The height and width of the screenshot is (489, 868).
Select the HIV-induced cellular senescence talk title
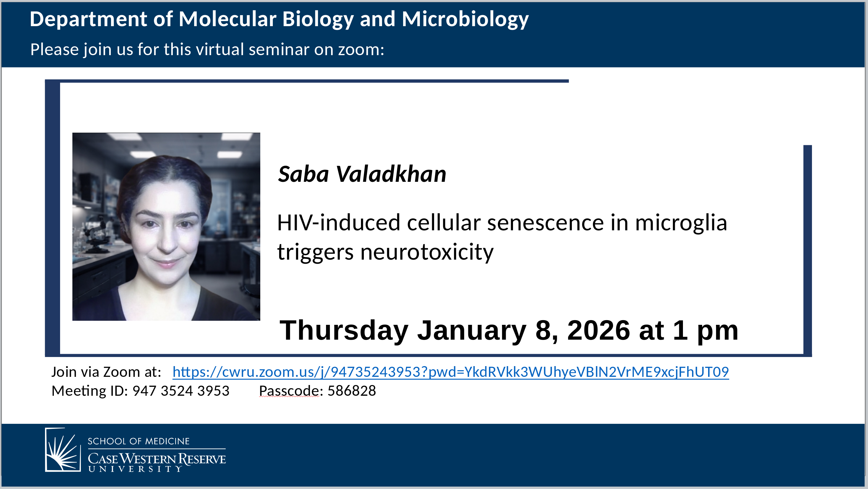(x=502, y=237)
